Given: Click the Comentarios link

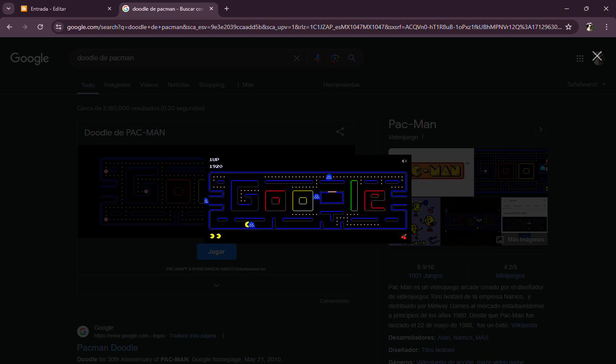Looking at the screenshot, I should click(335, 301).
